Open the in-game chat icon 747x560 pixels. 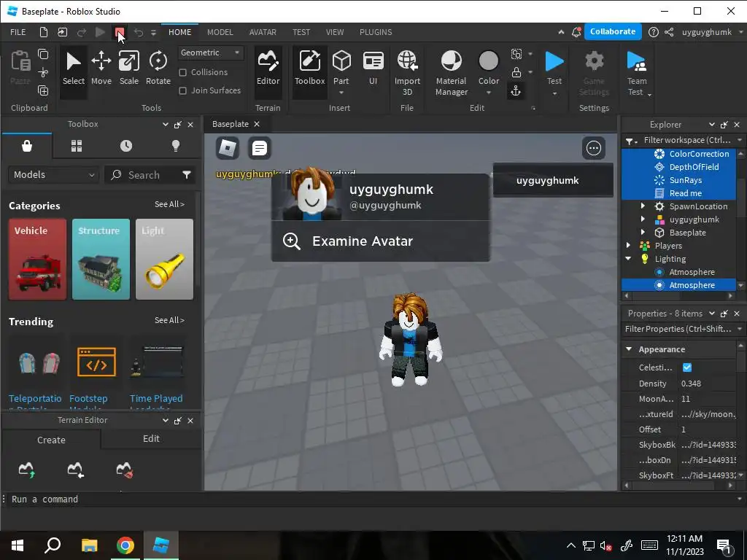[260, 148]
